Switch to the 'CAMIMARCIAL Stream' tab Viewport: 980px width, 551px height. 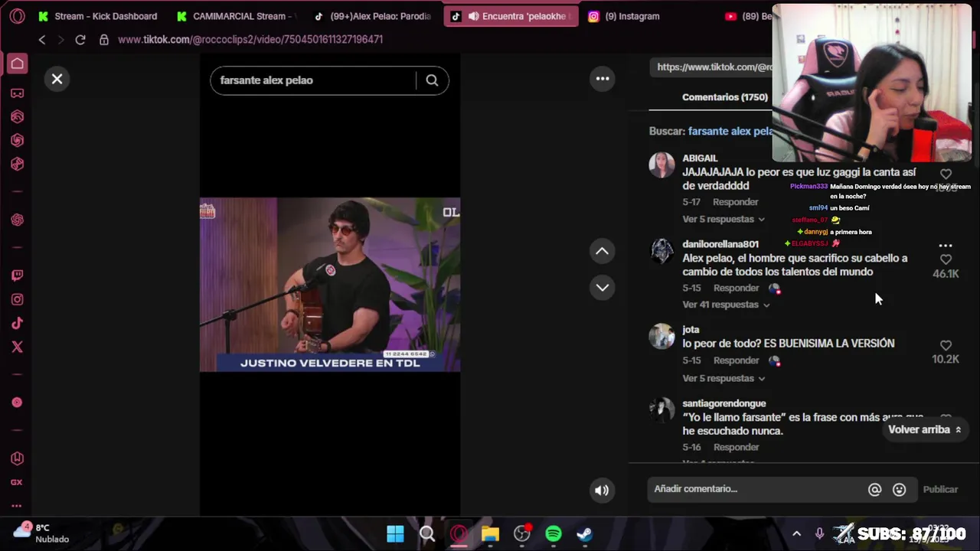pos(235,16)
